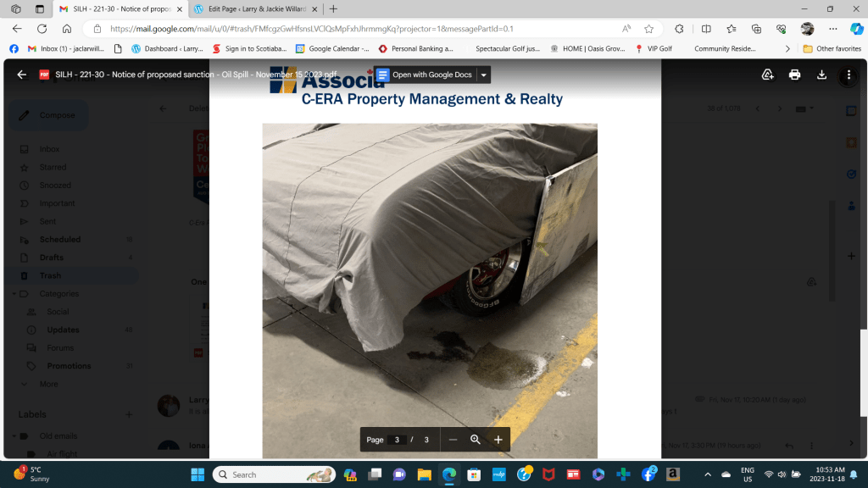The height and width of the screenshot is (488, 868).
Task: Click the back arrow to close PDF preview
Action: (x=22, y=75)
